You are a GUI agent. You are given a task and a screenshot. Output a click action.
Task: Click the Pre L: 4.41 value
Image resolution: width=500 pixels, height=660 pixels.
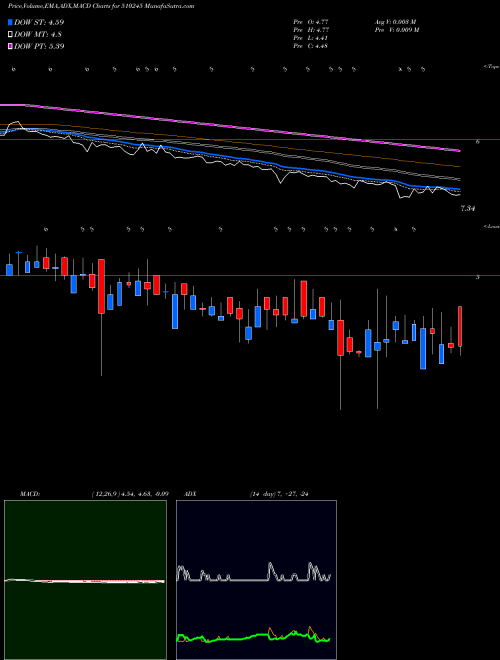311,38
